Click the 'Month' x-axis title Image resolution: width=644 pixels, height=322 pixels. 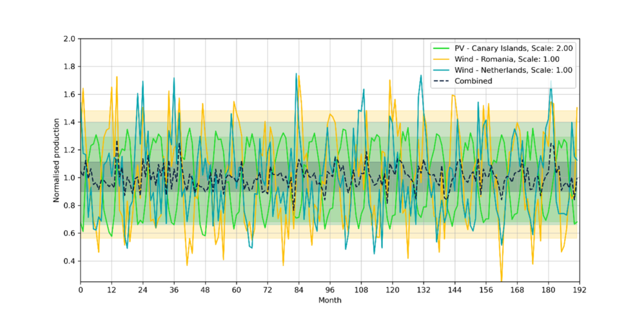coord(330,301)
